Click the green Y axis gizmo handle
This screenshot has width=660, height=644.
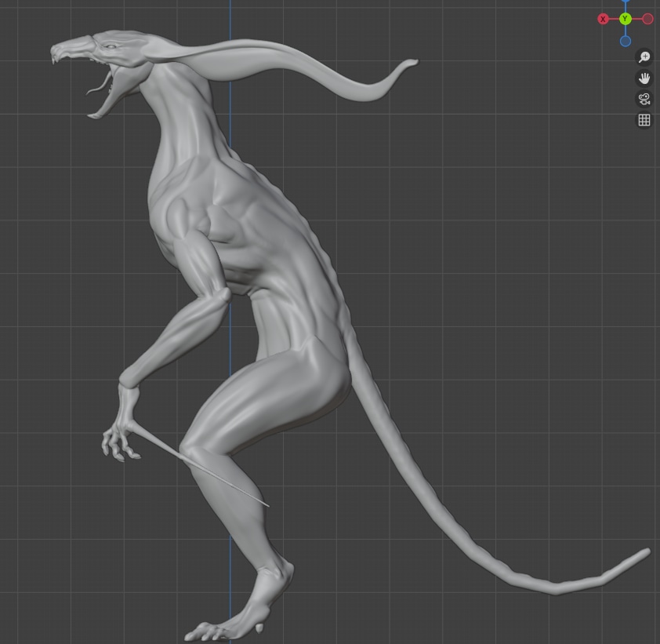625,19
